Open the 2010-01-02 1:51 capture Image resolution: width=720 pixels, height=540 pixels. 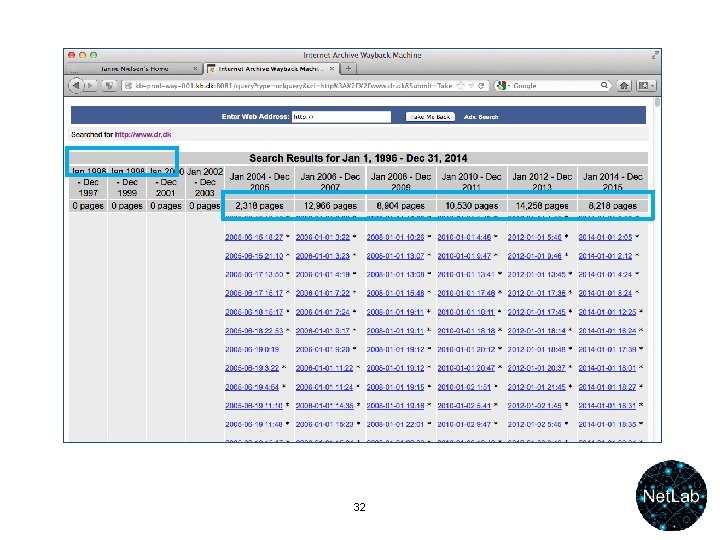click(x=464, y=387)
